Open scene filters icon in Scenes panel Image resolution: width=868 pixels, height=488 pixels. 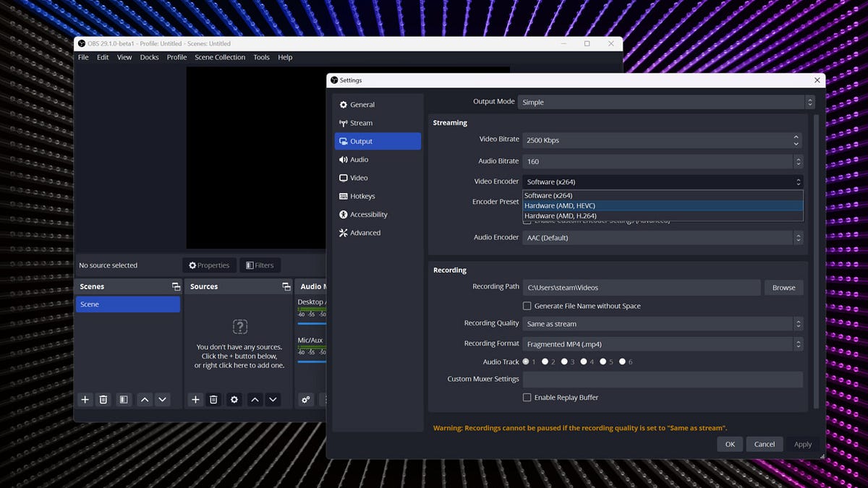(x=124, y=399)
